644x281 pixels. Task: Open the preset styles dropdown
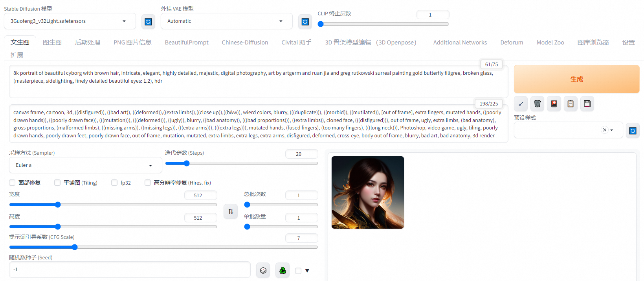pyautogui.click(x=568, y=130)
